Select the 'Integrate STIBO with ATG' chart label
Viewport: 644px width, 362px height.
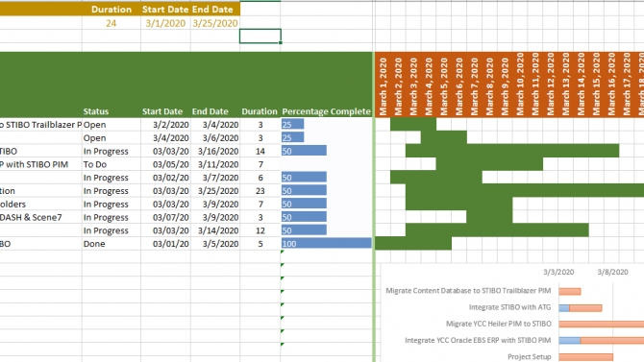[509, 307]
